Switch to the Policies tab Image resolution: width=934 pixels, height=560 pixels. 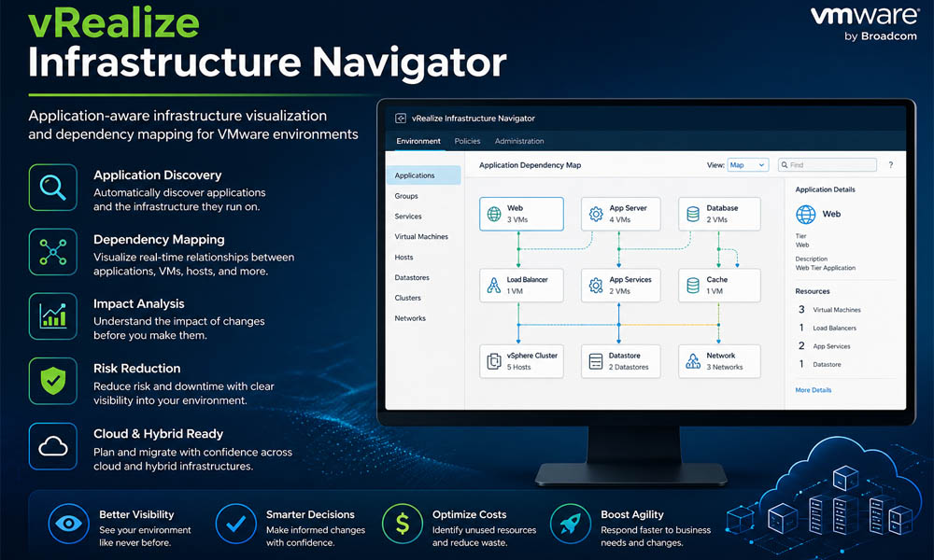[467, 141]
